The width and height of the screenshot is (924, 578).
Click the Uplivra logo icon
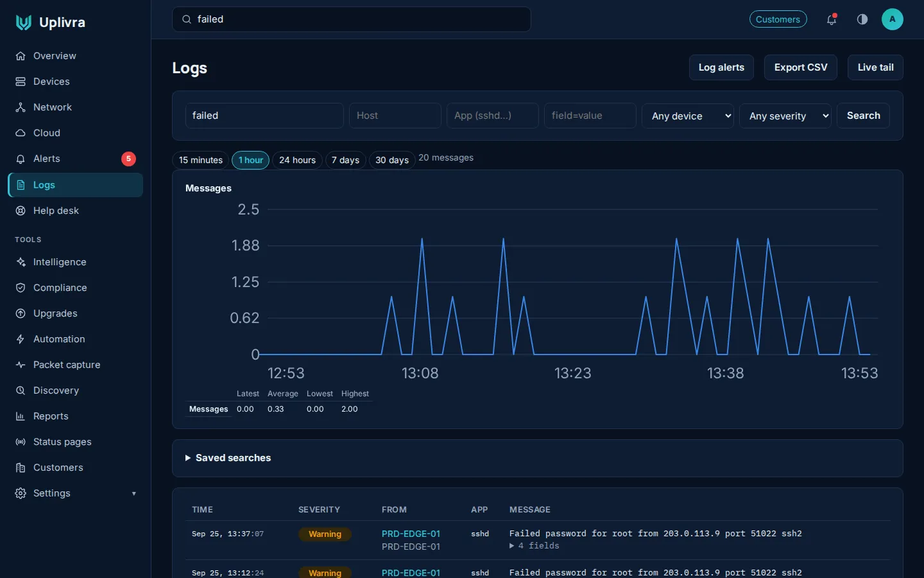click(x=24, y=22)
